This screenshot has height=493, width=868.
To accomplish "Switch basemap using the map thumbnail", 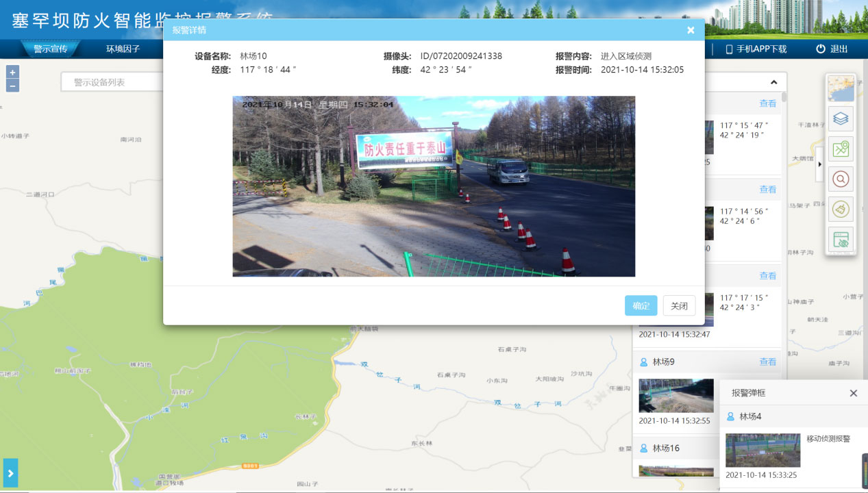I will coord(841,89).
